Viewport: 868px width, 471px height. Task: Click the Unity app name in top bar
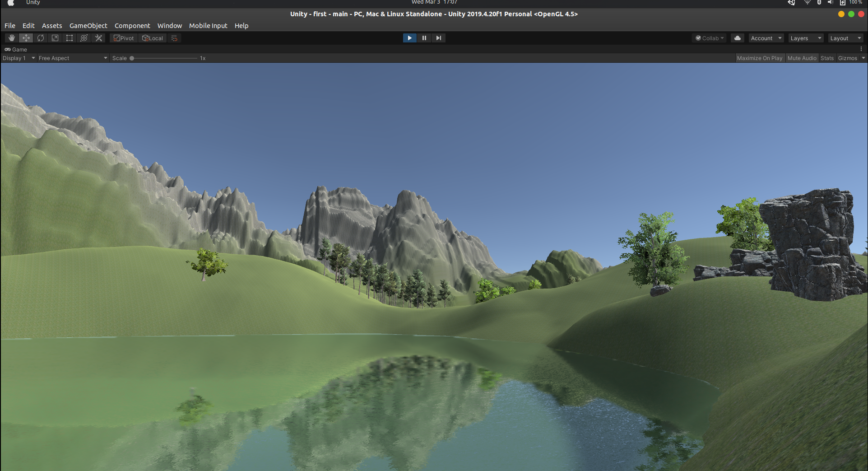[33, 2]
